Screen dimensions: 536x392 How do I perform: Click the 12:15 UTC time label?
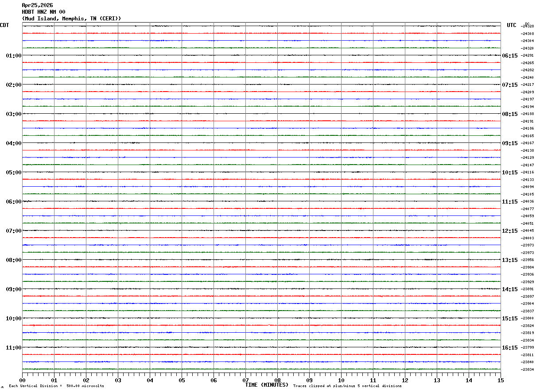coord(510,231)
